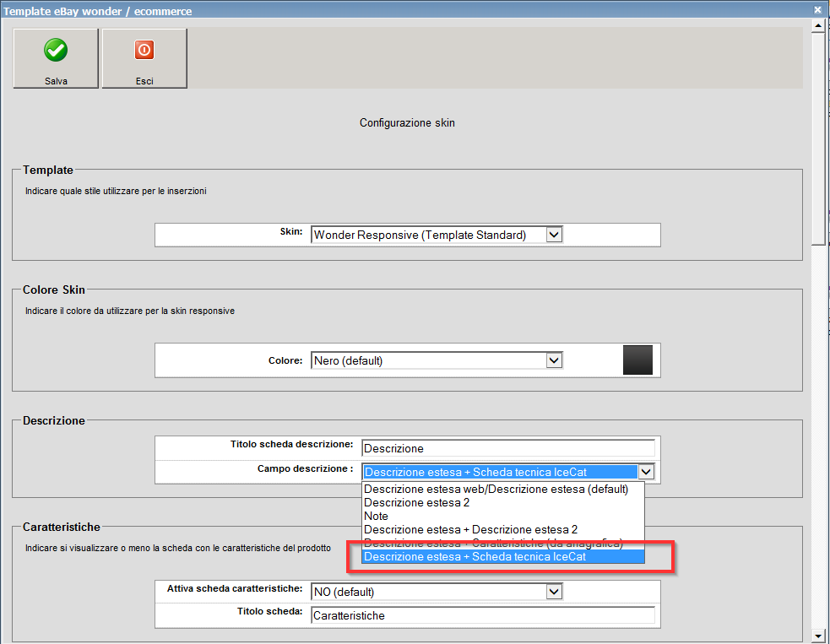
Task: Click 'Indicare quale stile utilizzare per le inserzioni' text
Action: coord(116,191)
